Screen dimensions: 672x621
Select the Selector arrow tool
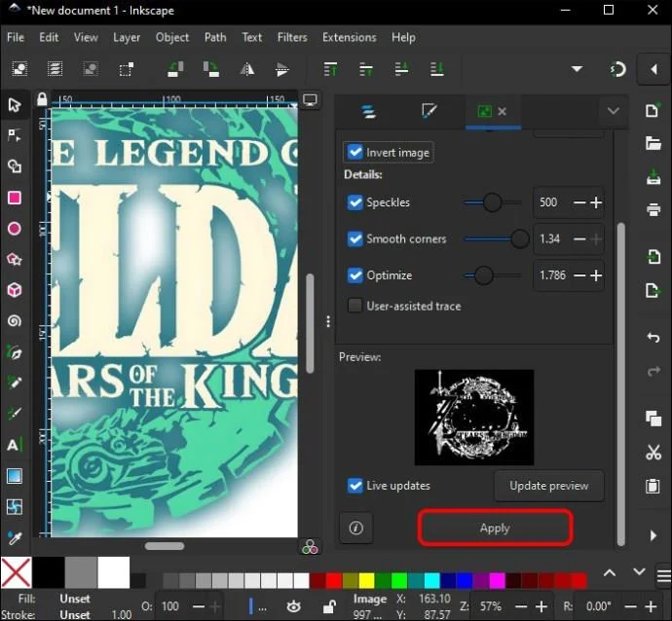[15, 105]
